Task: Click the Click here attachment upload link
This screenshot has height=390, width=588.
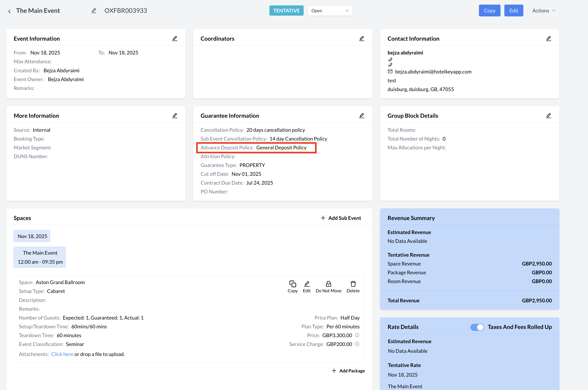Action: 62,354
